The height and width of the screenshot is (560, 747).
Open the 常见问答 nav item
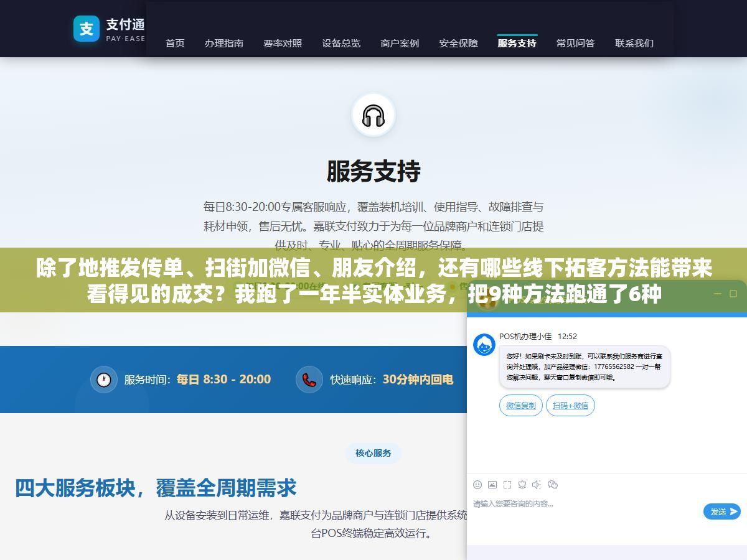[x=576, y=44]
